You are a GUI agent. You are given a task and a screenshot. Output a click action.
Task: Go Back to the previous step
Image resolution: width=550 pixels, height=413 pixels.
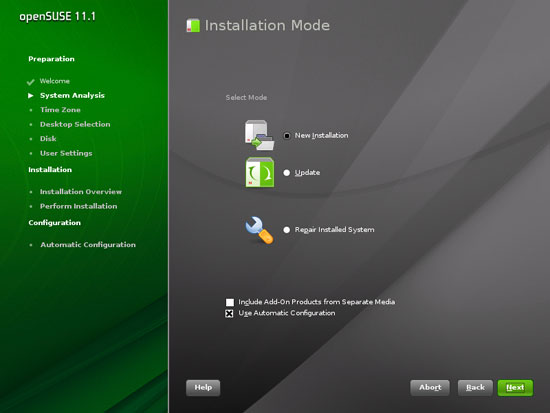tap(475, 388)
